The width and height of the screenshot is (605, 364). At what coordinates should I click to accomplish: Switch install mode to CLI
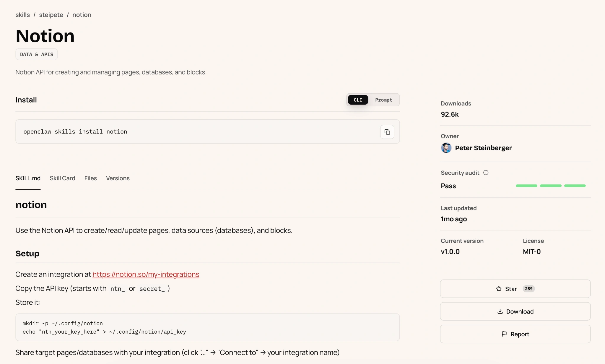coord(358,100)
